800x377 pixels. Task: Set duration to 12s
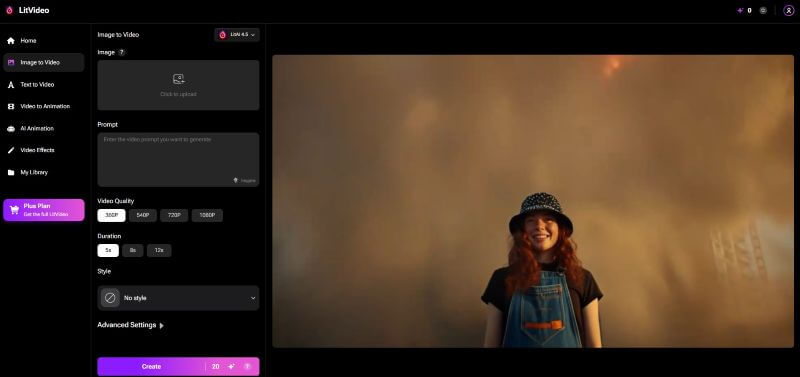pos(159,250)
